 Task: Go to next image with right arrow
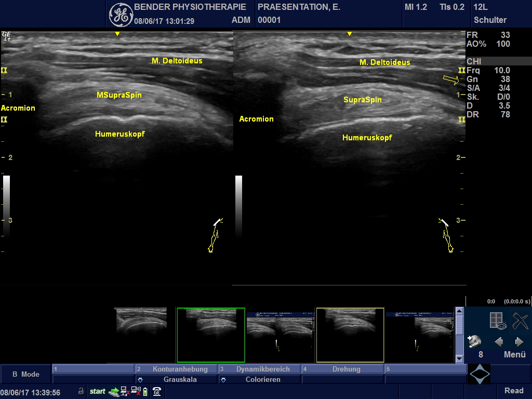point(518,342)
